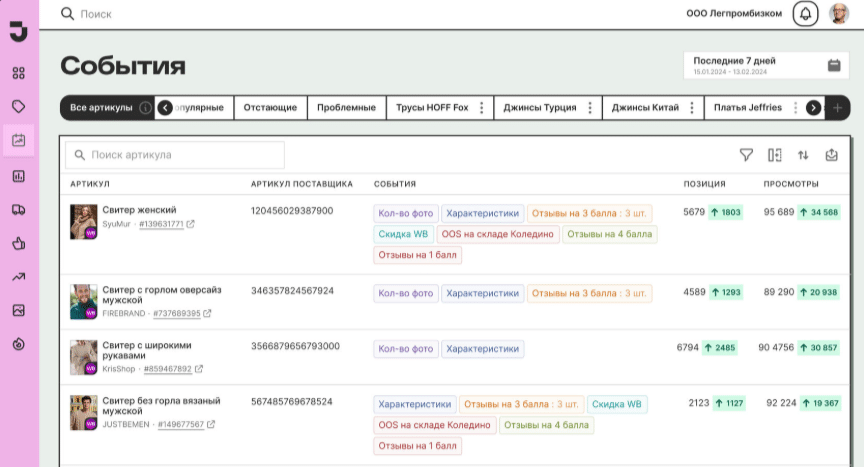This screenshot has height=467, width=864.
Task: Open the flame icon in sidebar
Action: [19, 344]
